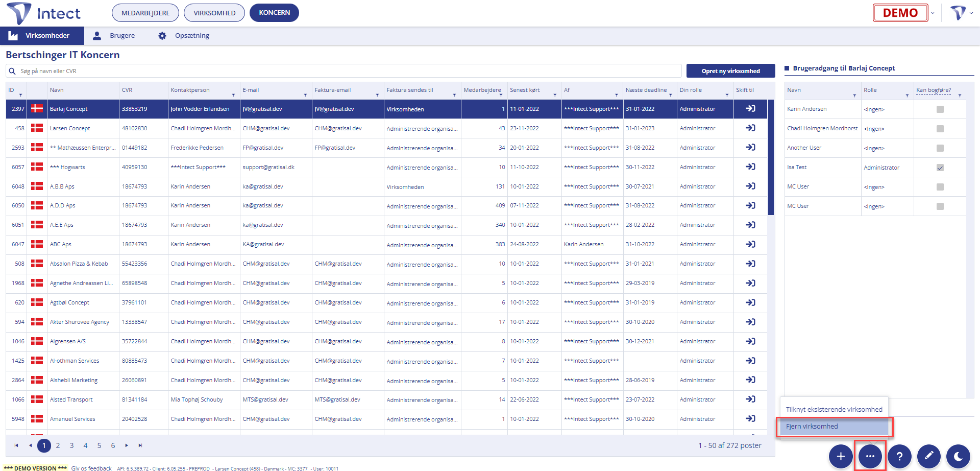Open the Brugere tab
Viewport: 980px width, 471px height.
114,36
